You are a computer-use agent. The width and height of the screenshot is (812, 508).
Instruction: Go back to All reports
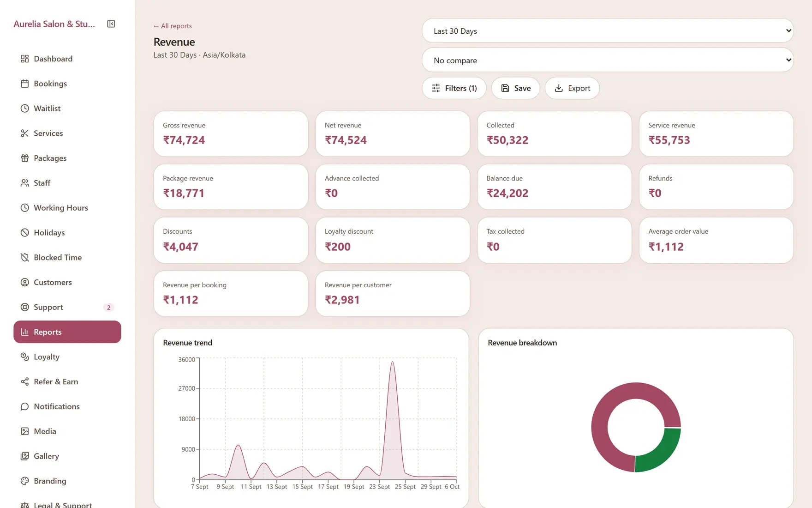[x=173, y=26]
